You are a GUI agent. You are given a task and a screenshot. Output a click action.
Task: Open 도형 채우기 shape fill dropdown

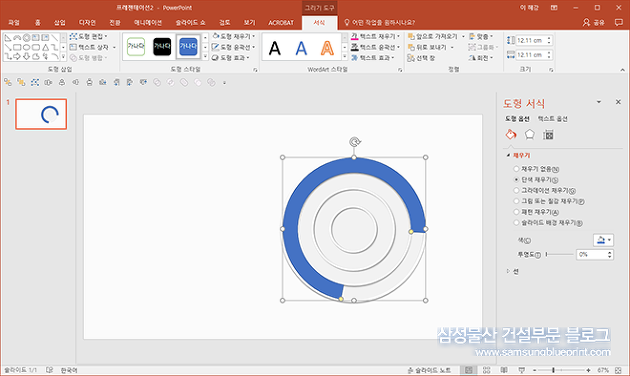pyautogui.click(x=233, y=37)
